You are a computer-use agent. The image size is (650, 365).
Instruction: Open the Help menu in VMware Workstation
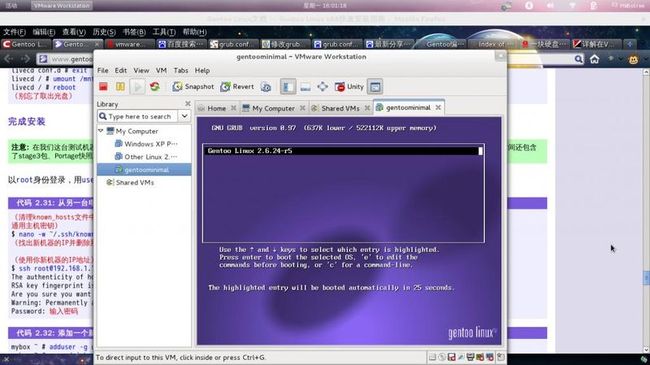coord(202,71)
